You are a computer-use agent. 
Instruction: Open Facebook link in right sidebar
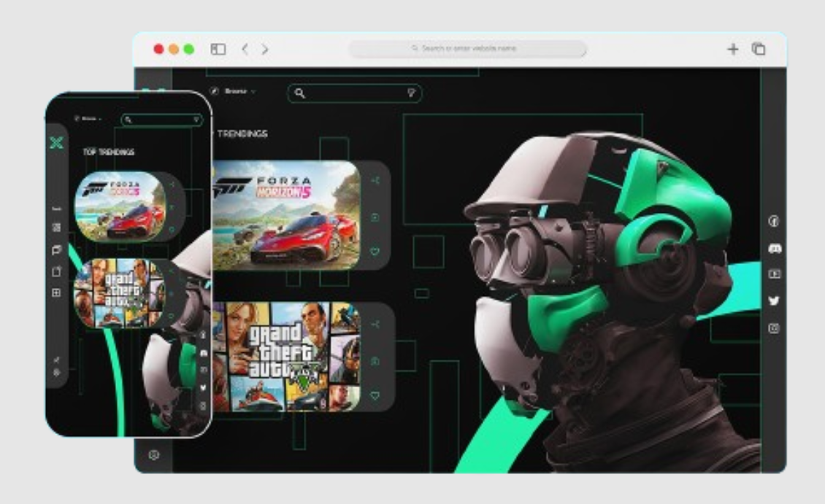click(774, 221)
